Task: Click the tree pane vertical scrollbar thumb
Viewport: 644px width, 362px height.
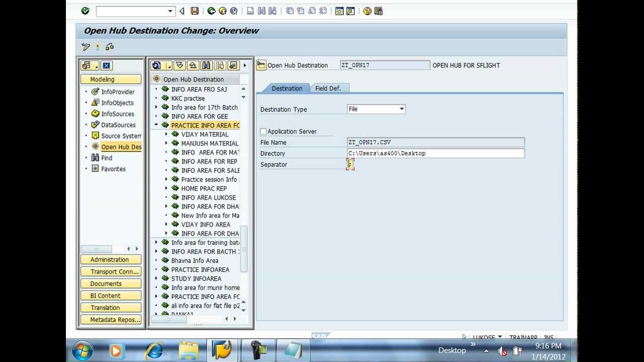Action: coord(244,249)
